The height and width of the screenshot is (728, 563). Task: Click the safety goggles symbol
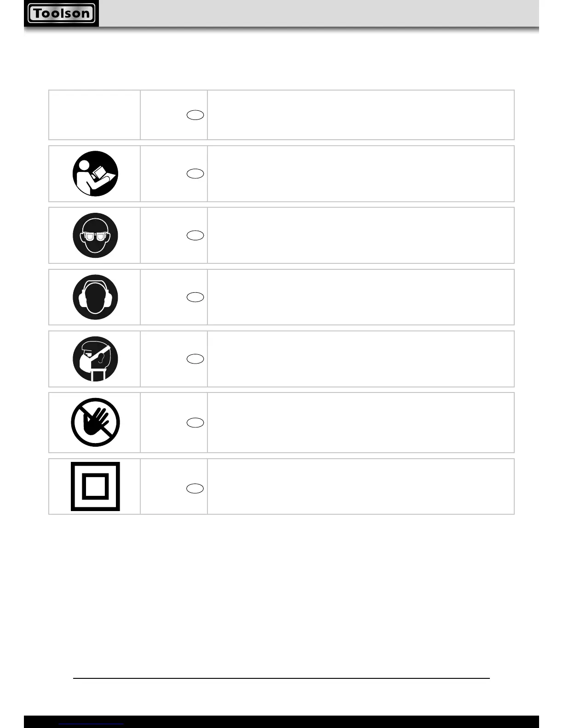[95, 235]
